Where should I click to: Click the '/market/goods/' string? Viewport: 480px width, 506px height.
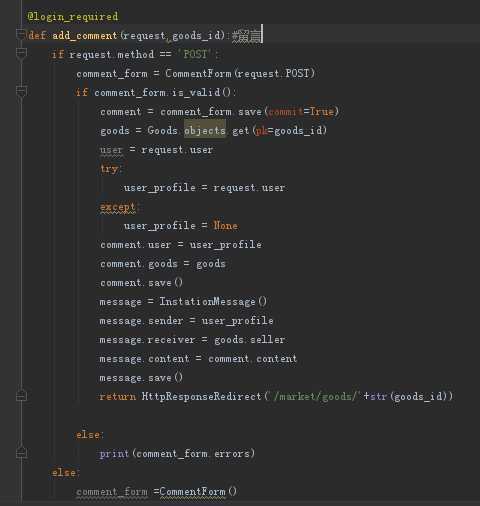pyautogui.click(x=317, y=396)
